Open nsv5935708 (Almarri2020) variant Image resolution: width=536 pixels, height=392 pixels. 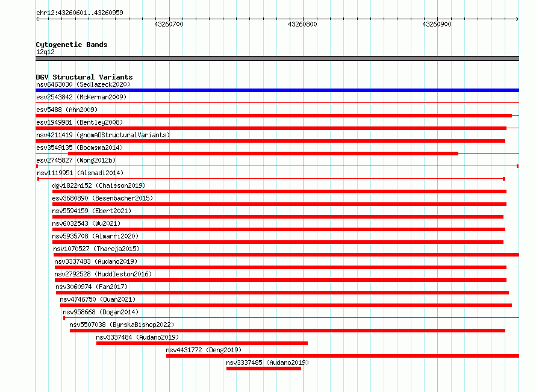point(95,236)
